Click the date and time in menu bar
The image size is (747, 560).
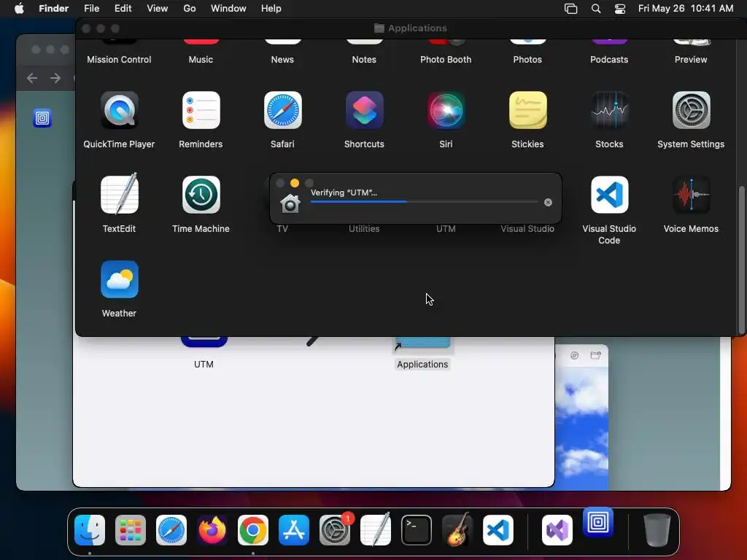pyautogui.click(x=686, y=9)
